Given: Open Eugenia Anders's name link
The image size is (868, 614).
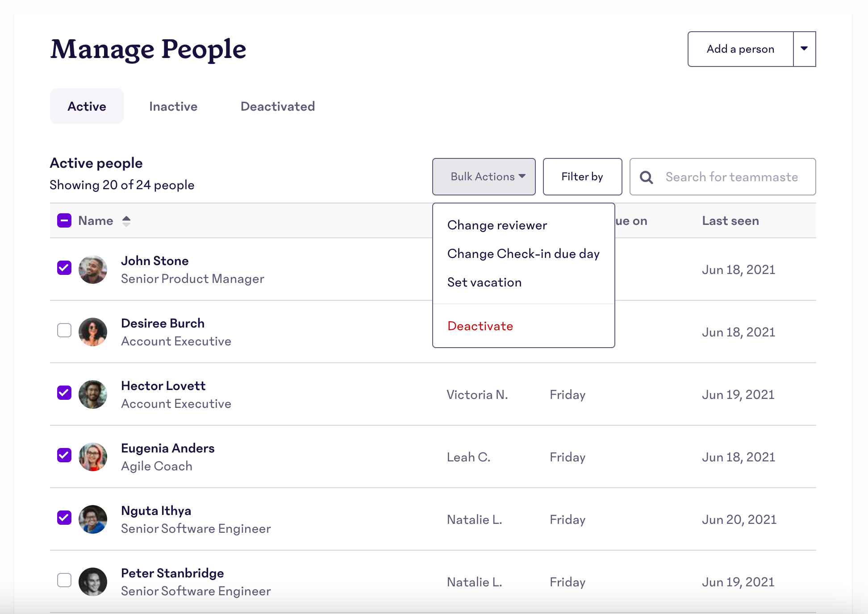Looking at the screenshot, I should point(168,448).
